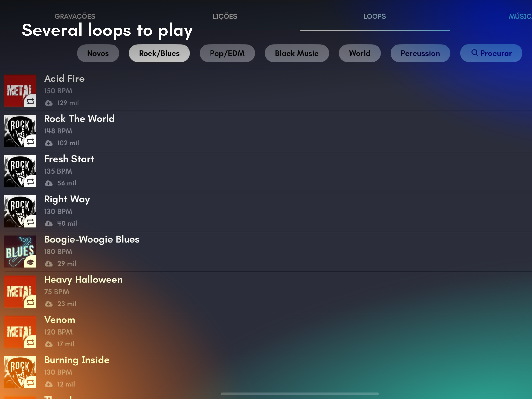This screenshot has width=532, height=399.
Task: Tap the download cloud icon under Heavy Halloween
Action: point(48,304)
